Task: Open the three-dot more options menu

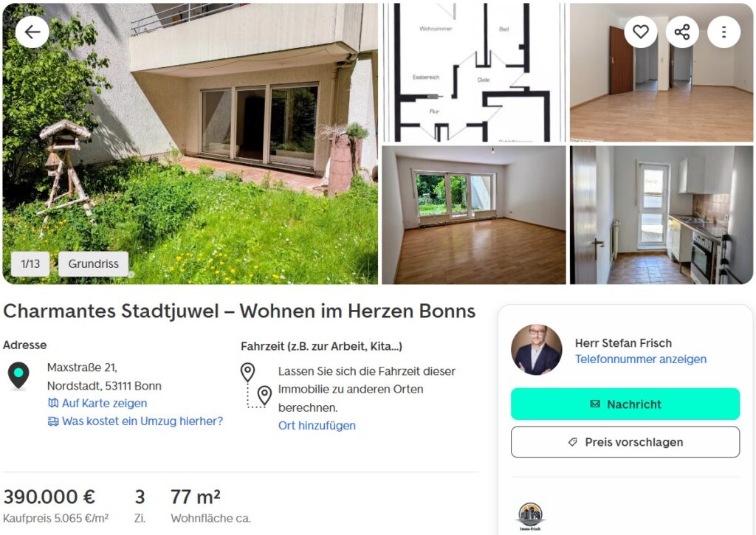Action: [724, 32]
